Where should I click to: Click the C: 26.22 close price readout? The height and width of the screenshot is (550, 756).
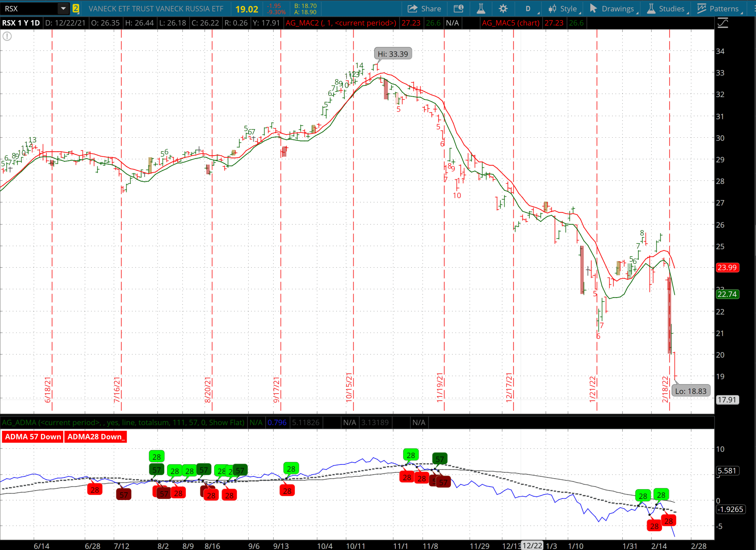point(205,23)
